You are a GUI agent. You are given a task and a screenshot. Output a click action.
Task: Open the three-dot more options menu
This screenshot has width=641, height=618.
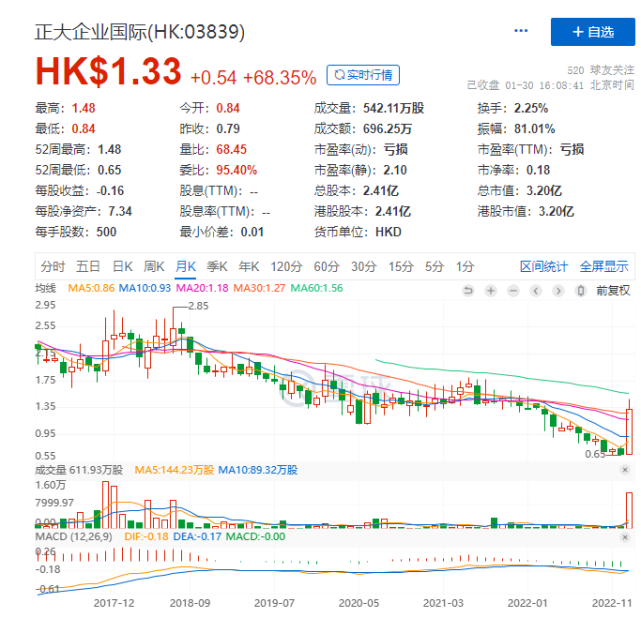pyautogui.click(x=520, y=31)
